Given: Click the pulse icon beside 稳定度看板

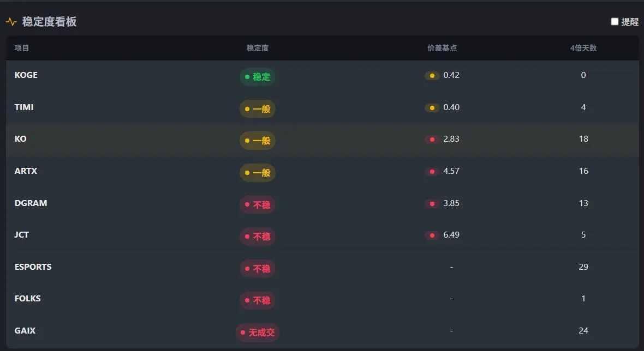Looking at the screenshot, I should click(x=11, y=22).
